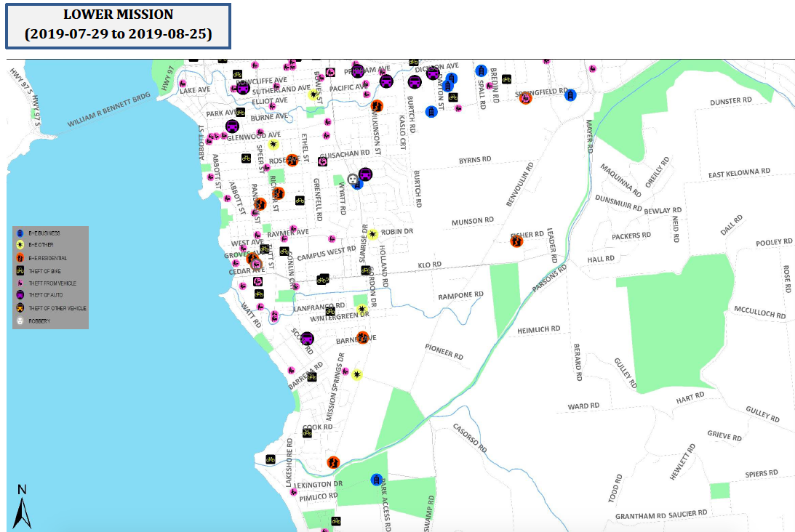Select the B&E Business marker on Spall Rd
Viewport: 795px width, 532px height.
481,70
